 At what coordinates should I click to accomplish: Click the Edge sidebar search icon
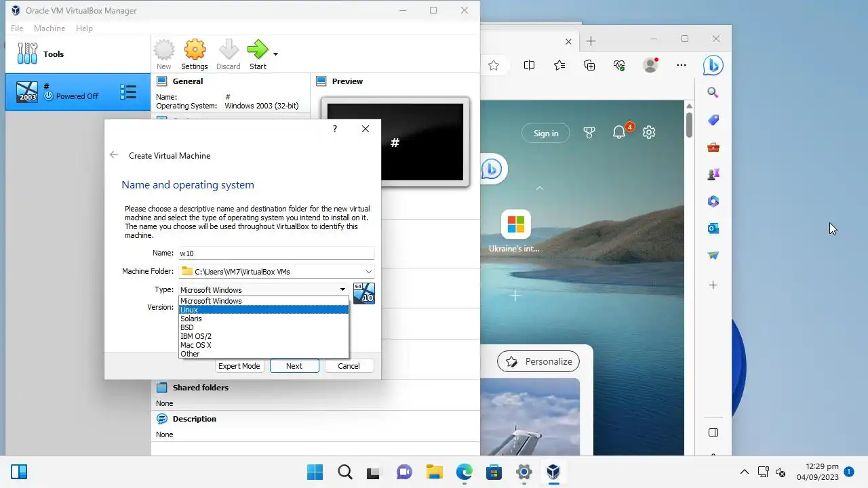point(713,92)
